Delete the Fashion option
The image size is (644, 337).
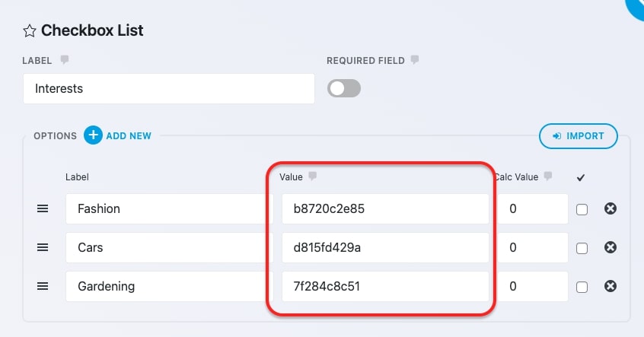click(611, 208)
